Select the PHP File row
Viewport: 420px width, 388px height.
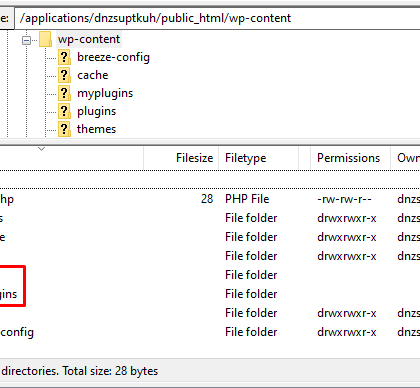(210, 199)
